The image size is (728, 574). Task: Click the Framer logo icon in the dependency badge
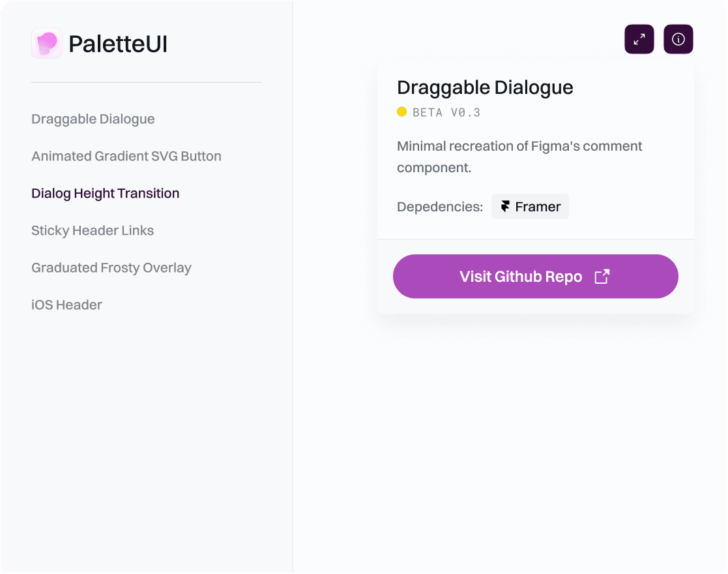click(505, 207)
